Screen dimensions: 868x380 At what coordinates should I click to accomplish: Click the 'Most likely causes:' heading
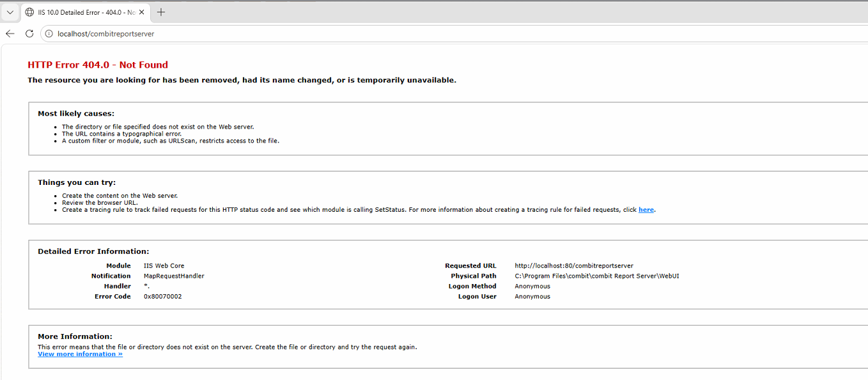click(76, 114)
